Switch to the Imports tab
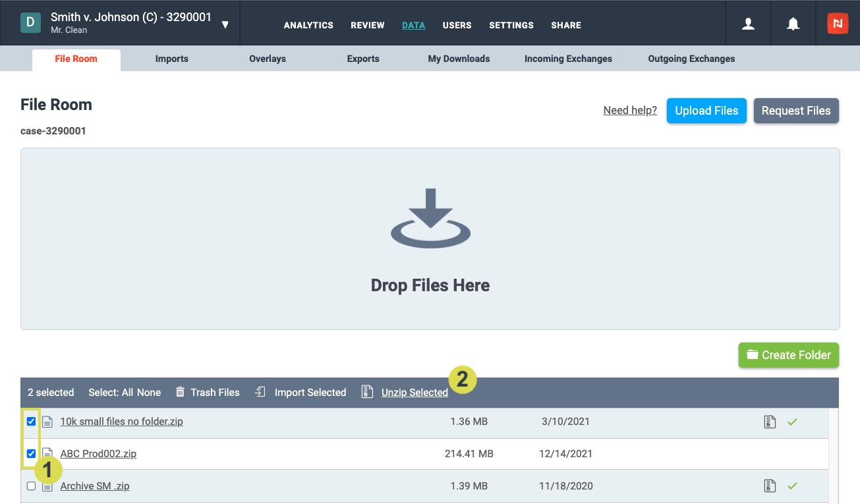Image resolution: width=860 pixels, height=504 pixels. (x=172, y=59)
